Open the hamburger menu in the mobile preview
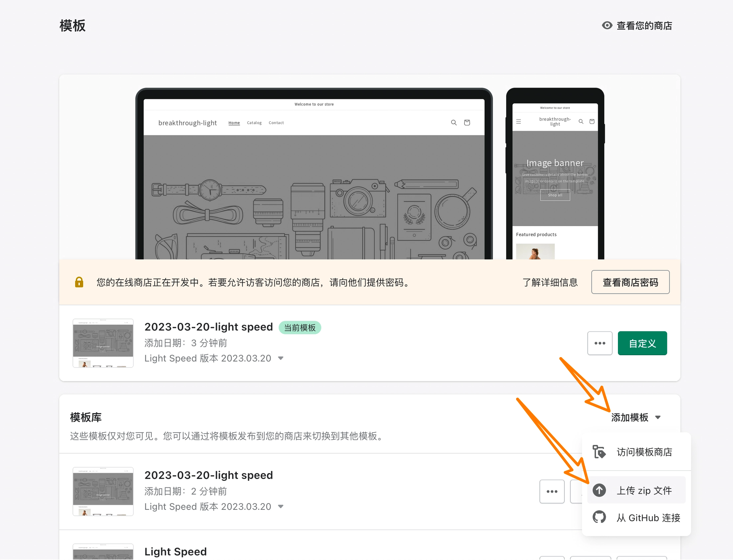Screen dimensions: 733x560 tap(519, 121)
